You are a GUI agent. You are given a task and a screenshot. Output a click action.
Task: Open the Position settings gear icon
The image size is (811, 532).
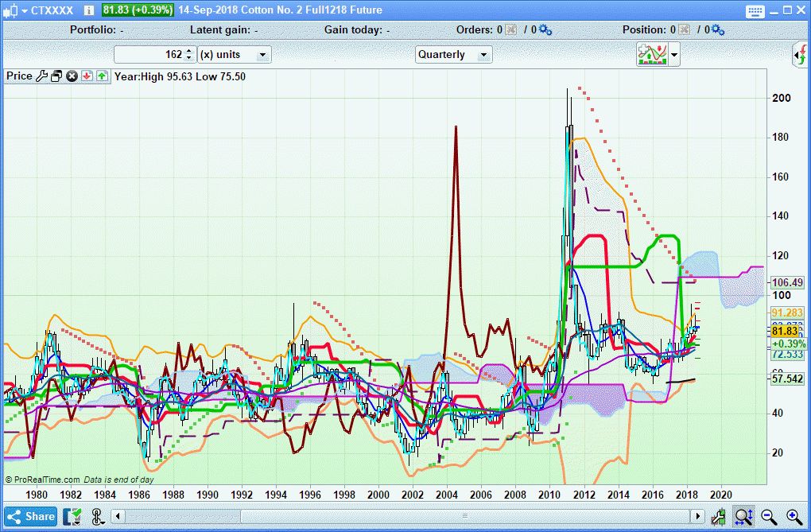click(x=718, y=29)
